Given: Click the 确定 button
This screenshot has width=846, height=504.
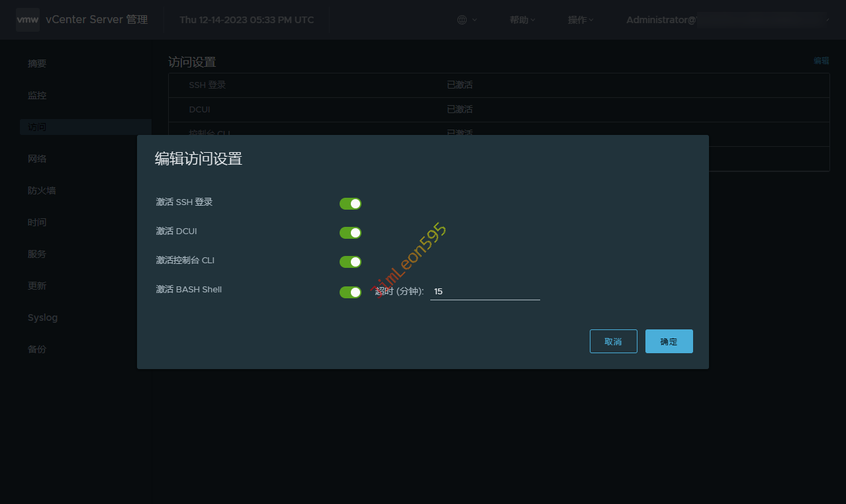Looking at the screenshot, I should (x=669, y=341).
